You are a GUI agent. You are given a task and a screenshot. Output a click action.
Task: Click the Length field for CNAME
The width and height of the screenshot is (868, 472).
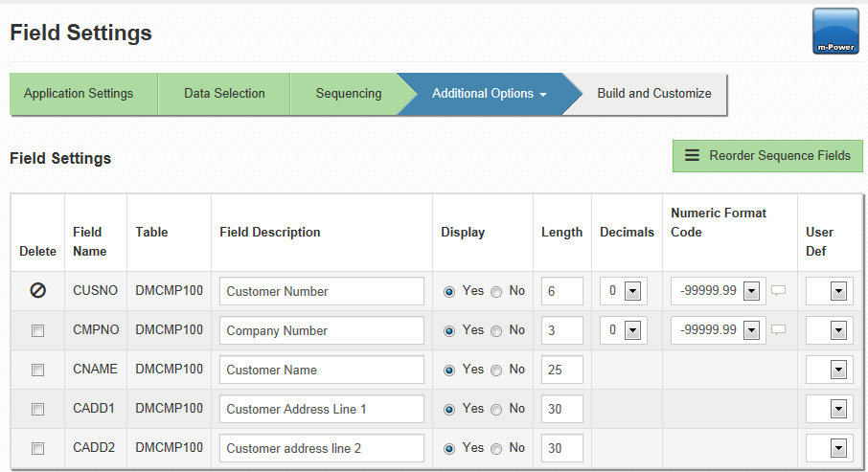click(x=561, y=370)
